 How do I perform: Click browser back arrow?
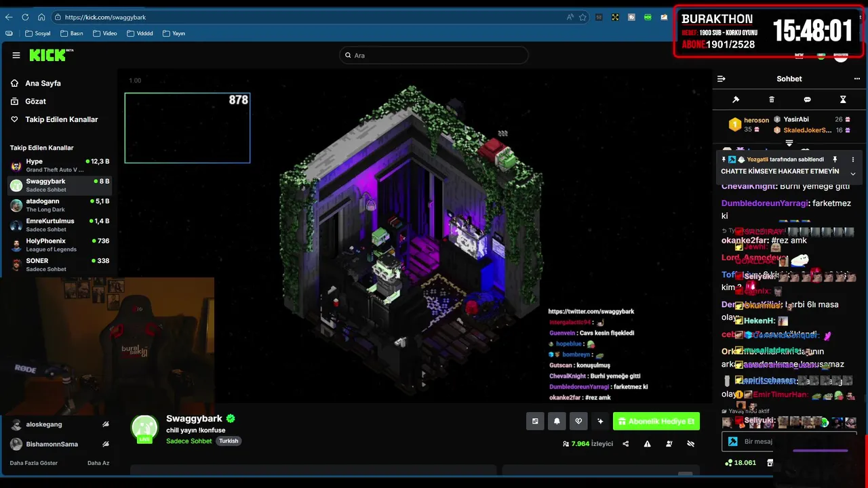coord(9,17)
